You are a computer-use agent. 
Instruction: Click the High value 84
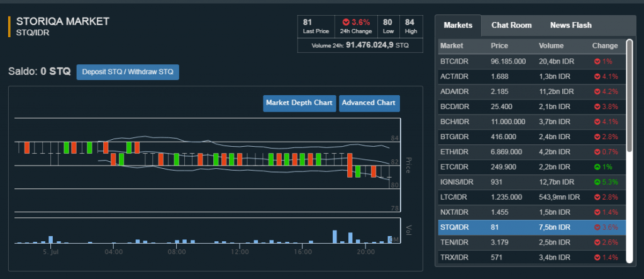(x=409, y=22)
